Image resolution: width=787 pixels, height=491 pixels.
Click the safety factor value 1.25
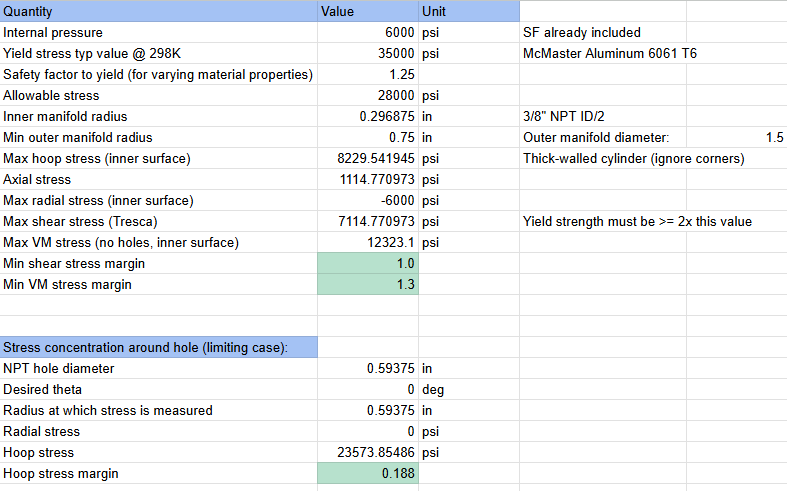[x=367, y=74]
